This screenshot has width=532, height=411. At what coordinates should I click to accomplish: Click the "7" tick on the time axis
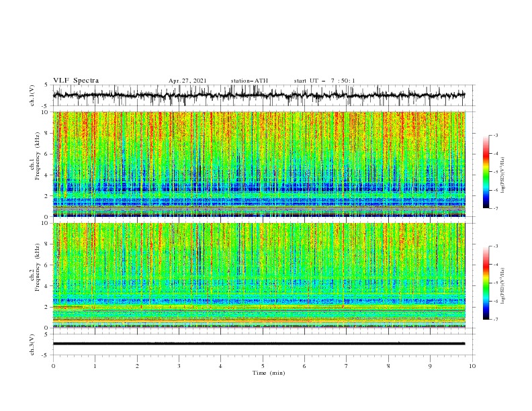(347, 366)
